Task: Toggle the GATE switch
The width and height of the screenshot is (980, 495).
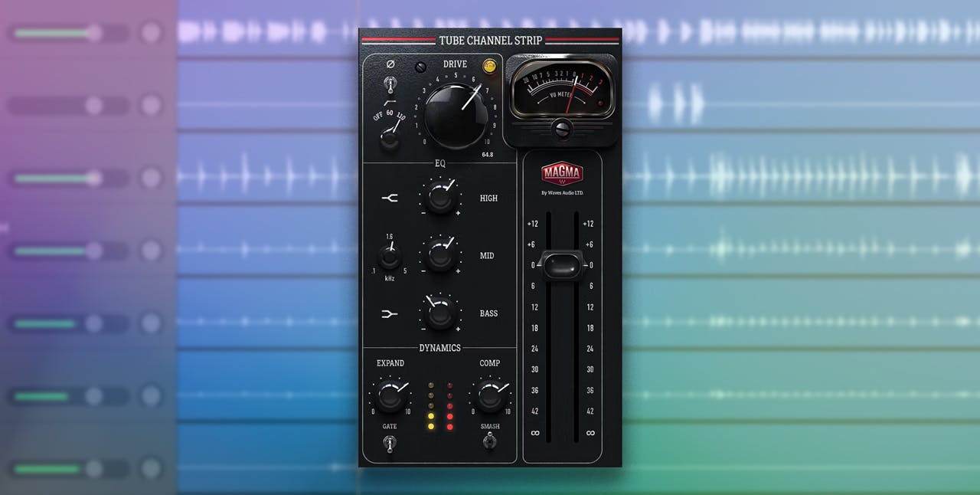Action: click(390, 442)
